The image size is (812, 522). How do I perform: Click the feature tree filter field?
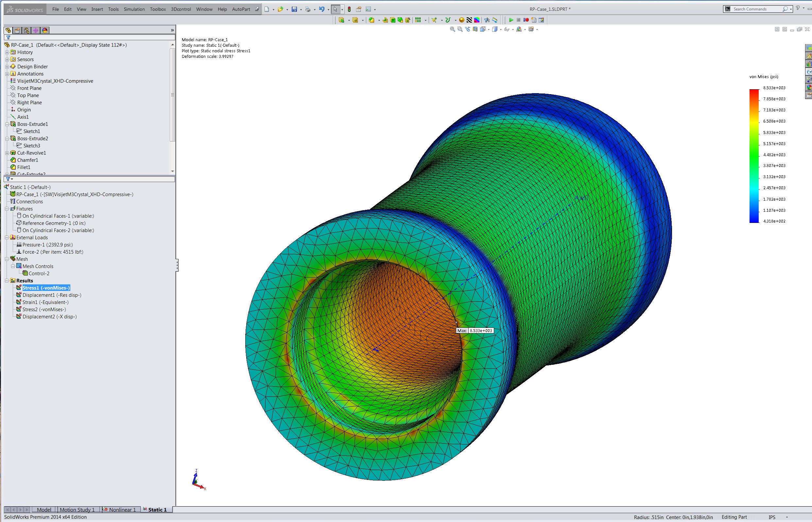(90, 37)
